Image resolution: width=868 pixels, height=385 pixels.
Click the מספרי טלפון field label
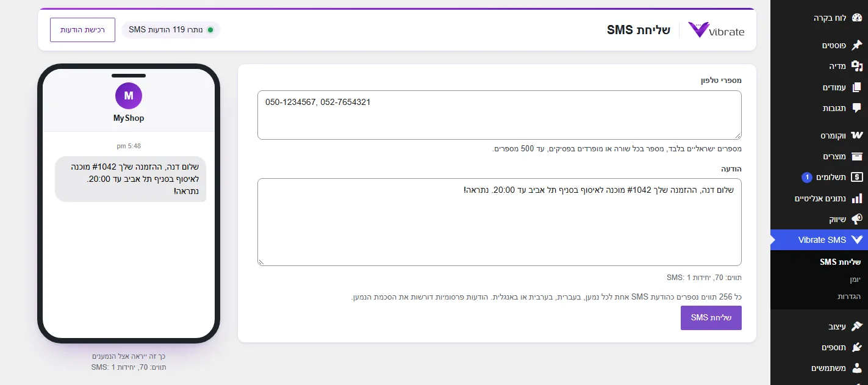(721, 80)
